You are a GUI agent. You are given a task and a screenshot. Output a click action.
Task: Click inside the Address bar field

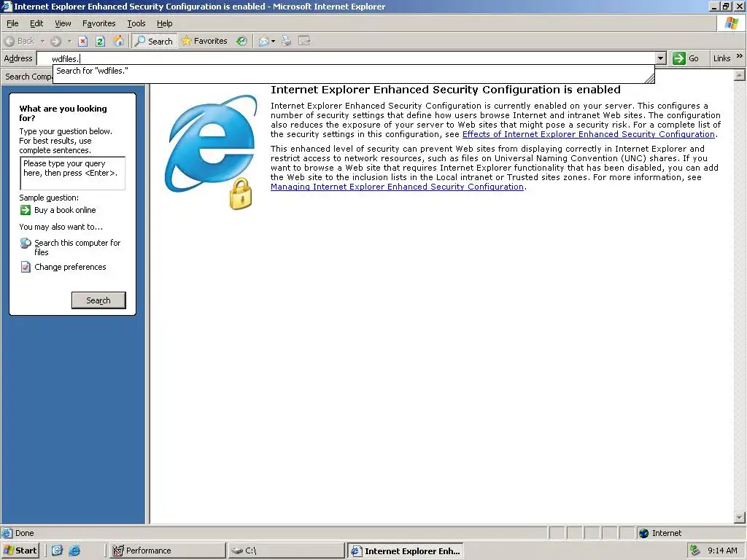[347, 58]
